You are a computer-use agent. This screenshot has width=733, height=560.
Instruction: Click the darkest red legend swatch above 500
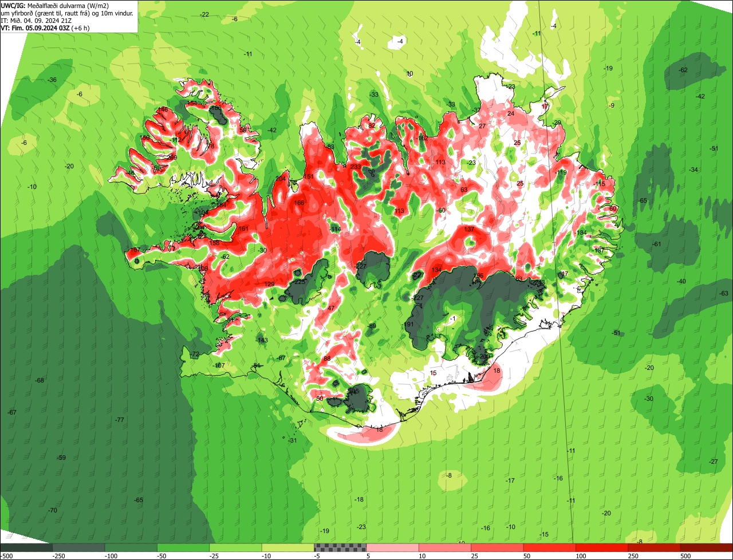[x=707, y=547]
